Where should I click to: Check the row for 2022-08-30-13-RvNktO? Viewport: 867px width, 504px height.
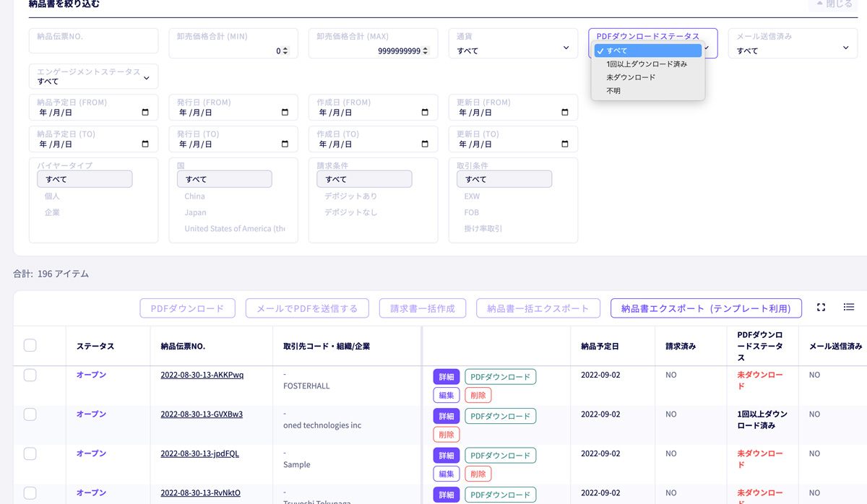[30, 493]
